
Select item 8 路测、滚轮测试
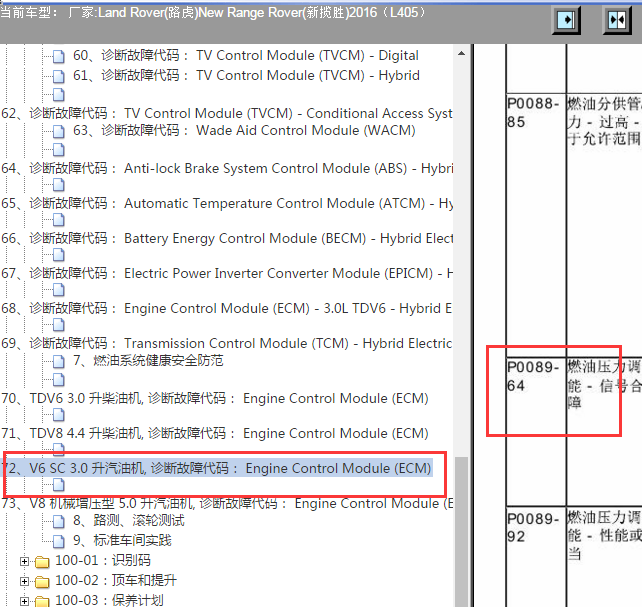[129, 520]
